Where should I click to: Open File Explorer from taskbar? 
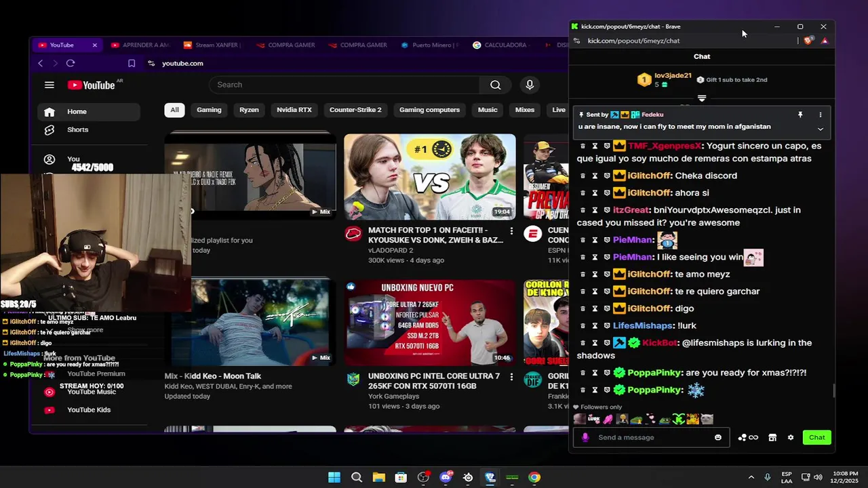coord(378,477)
